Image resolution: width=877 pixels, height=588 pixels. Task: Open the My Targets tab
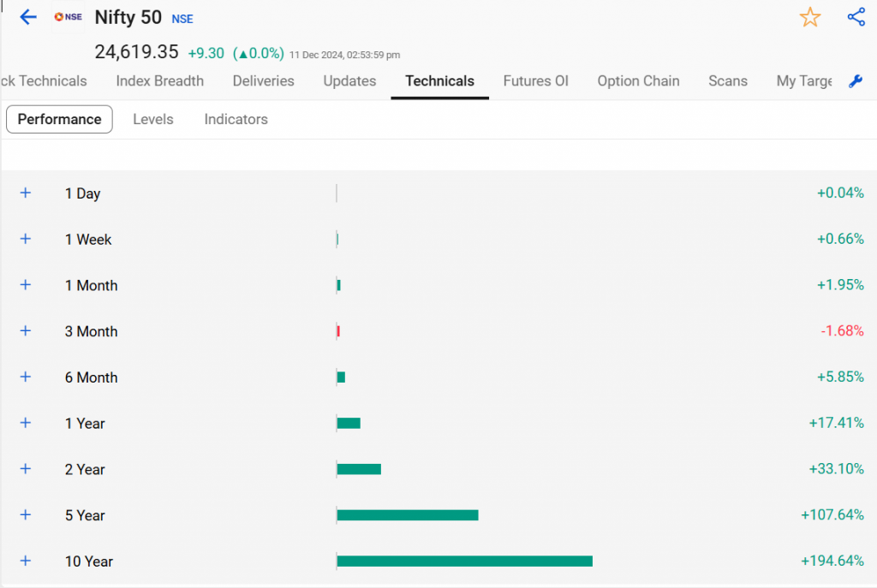(803, 81)
